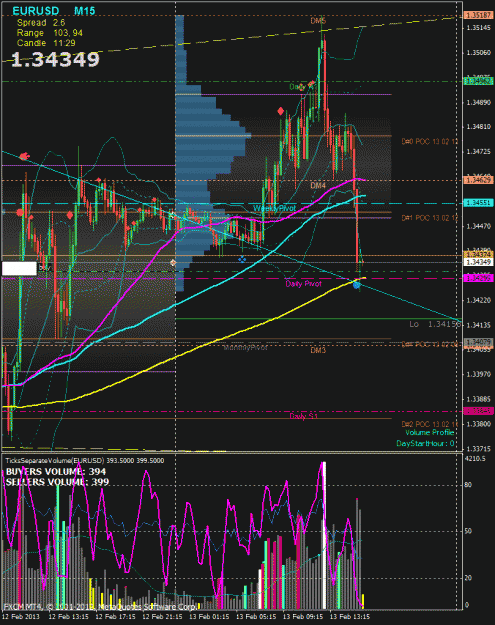The width and height of the screenshot is (495, 625).
Task: Select the DM5 level label
Action: pyautogui.click(x=318, y=21)
